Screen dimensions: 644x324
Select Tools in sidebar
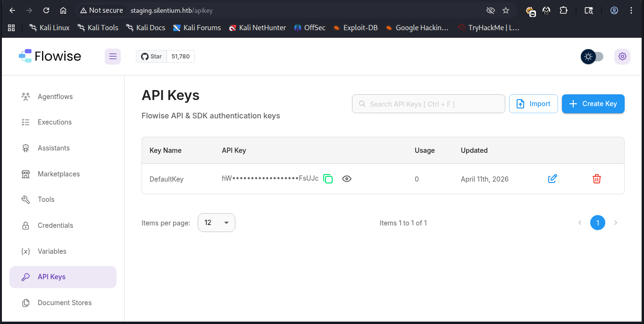(x=63, y=199)
